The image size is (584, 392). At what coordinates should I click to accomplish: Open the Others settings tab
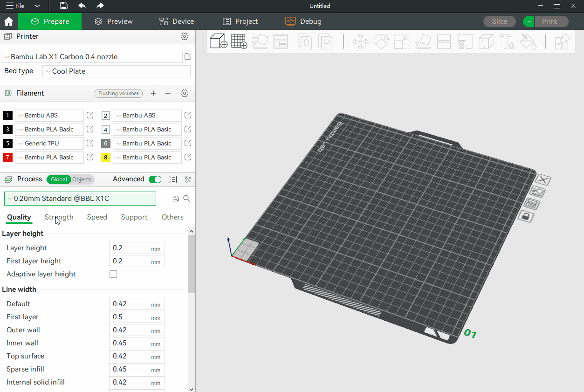172,217
